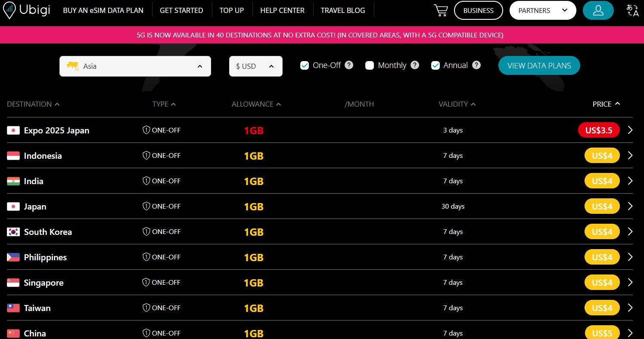Open the Travel Blog menu item
This screenshot has width=644, height=339.
tap(343, 10)
